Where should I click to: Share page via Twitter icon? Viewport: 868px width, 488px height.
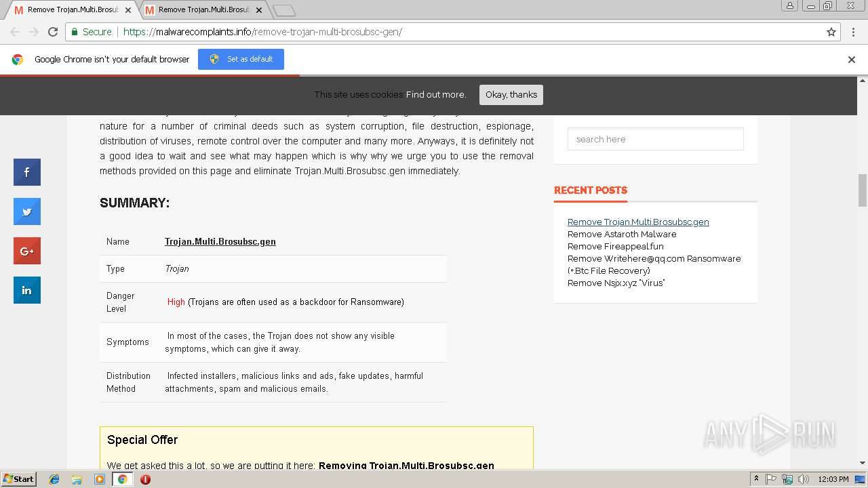(27, 211)
